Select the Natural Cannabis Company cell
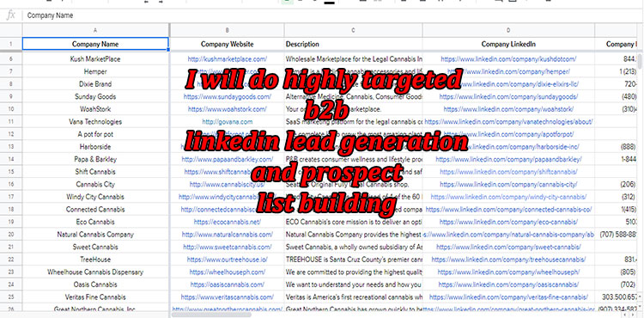This screenshot has height=318, width=644. pyautogui.click(x=95, y=235)
